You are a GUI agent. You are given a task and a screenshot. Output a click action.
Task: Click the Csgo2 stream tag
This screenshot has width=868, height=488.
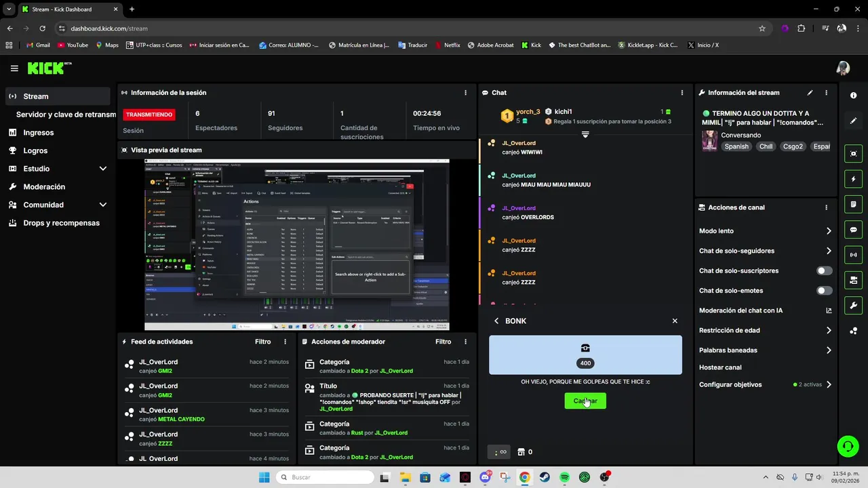click(793, 146)
